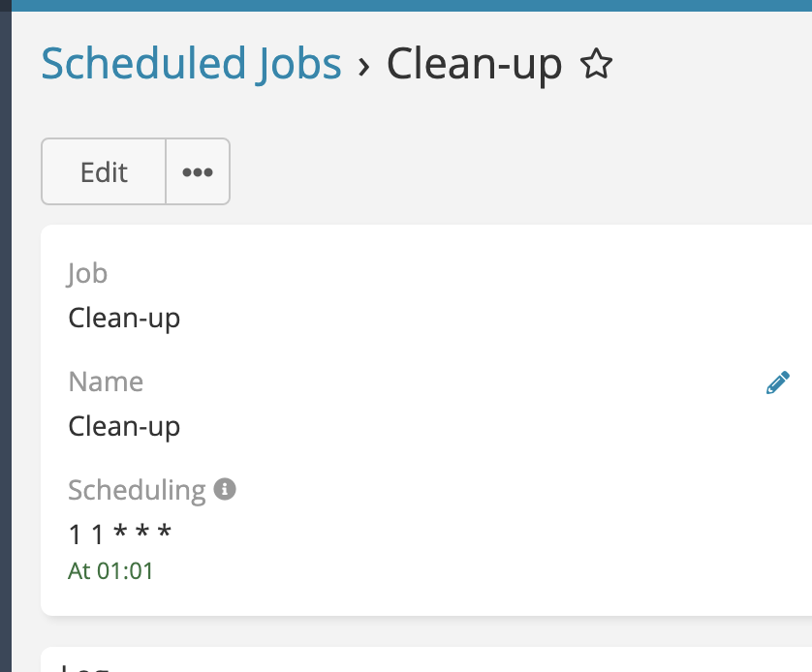Click the Edit button

(x=104, y=171)
